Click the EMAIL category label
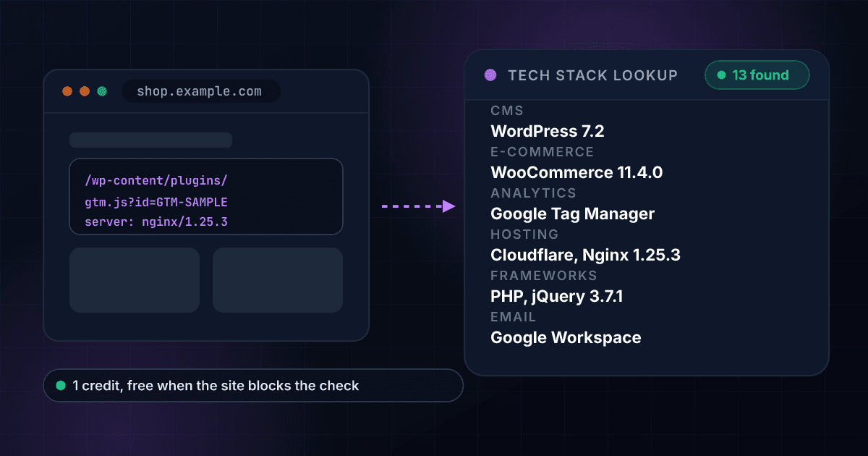 tap(514, 317)
